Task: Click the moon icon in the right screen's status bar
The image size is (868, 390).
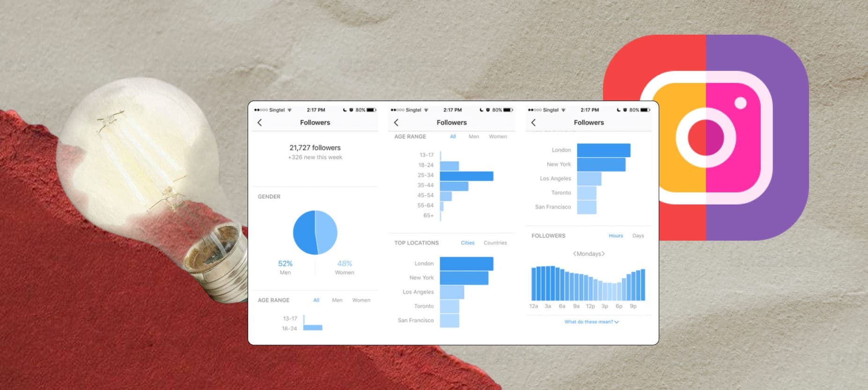Action: (x=618, y=110)
